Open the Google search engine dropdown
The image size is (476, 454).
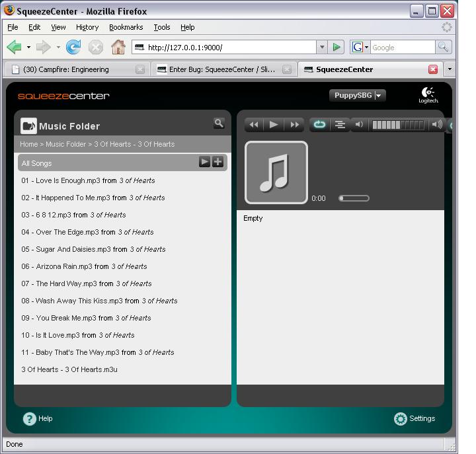click(360, 47)
